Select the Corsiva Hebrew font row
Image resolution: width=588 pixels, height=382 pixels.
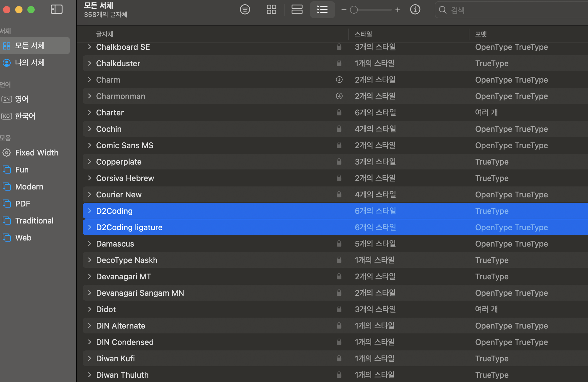335,178
